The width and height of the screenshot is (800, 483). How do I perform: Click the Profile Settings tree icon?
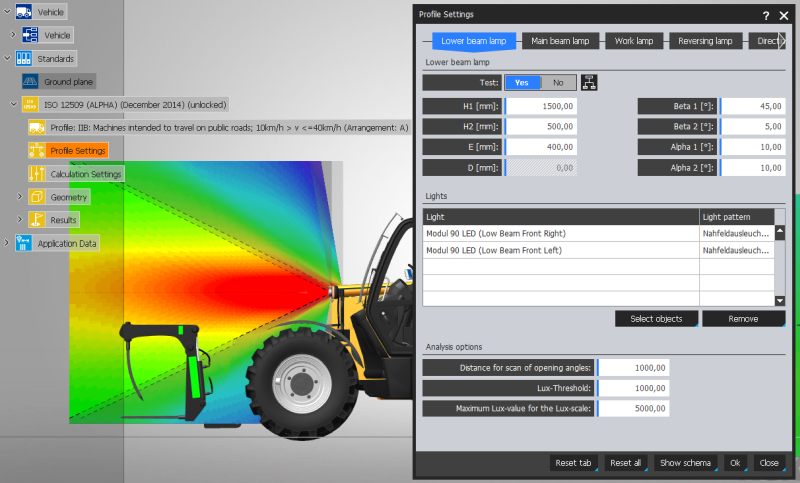(37, 150)
